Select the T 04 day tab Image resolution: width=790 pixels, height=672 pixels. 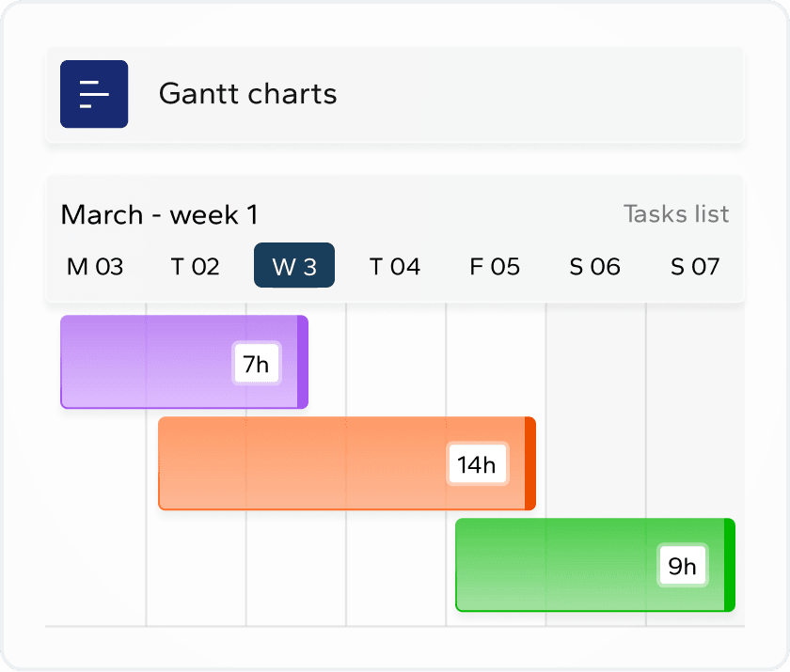tap(394, 267)
